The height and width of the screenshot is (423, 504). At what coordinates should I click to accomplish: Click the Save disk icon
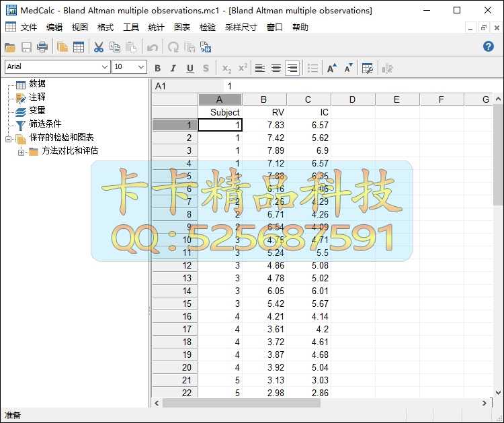(x=26, y=48)
